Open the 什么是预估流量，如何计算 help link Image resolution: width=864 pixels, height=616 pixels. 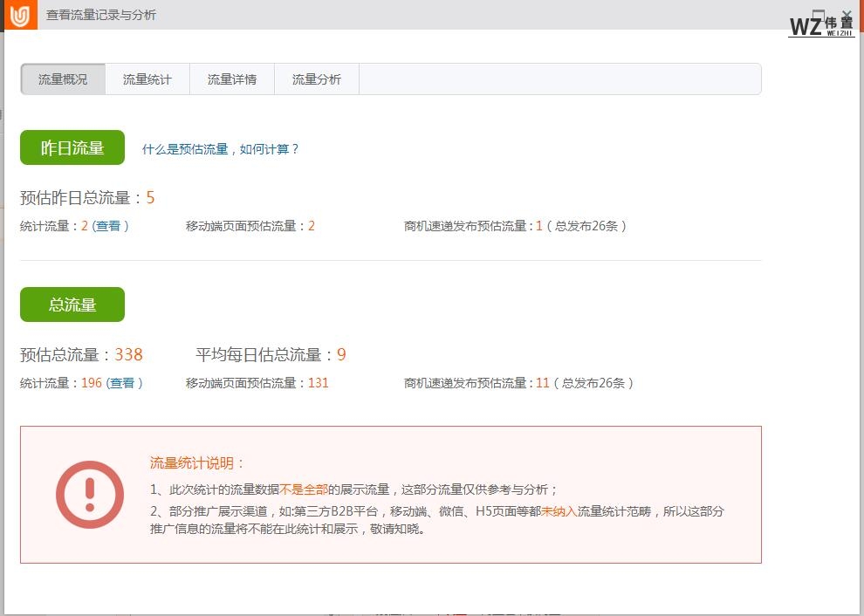pyautogui.click(x=221, y=149)
